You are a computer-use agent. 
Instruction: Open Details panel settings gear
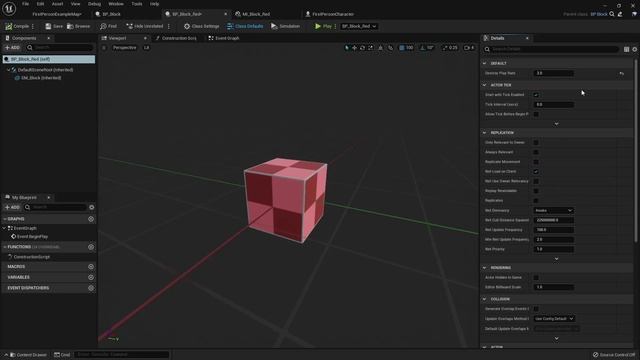[635, 49]
